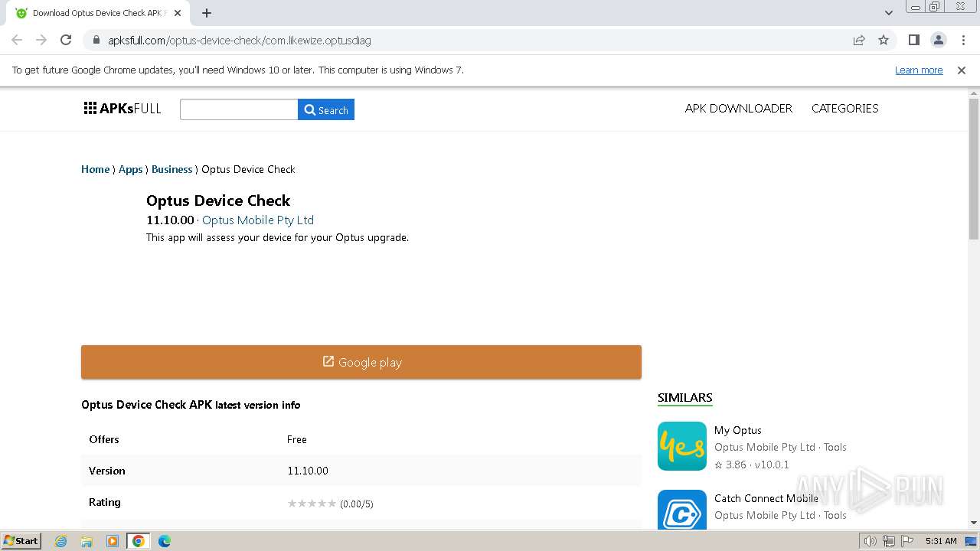This screenshot has width=980, height=551.
Task: Click the network tray icon
Action: (888, 541)
